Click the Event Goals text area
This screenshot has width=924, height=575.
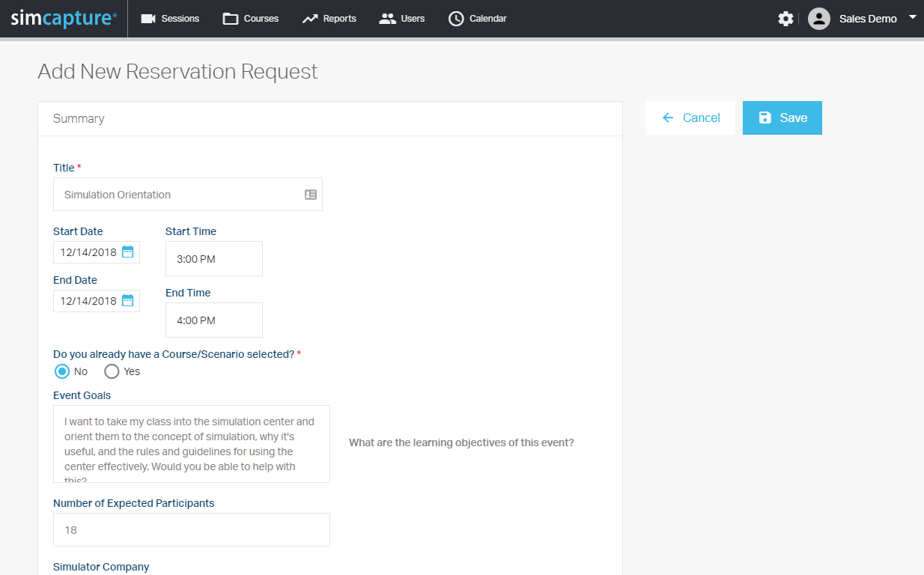(x=191, y=444)
